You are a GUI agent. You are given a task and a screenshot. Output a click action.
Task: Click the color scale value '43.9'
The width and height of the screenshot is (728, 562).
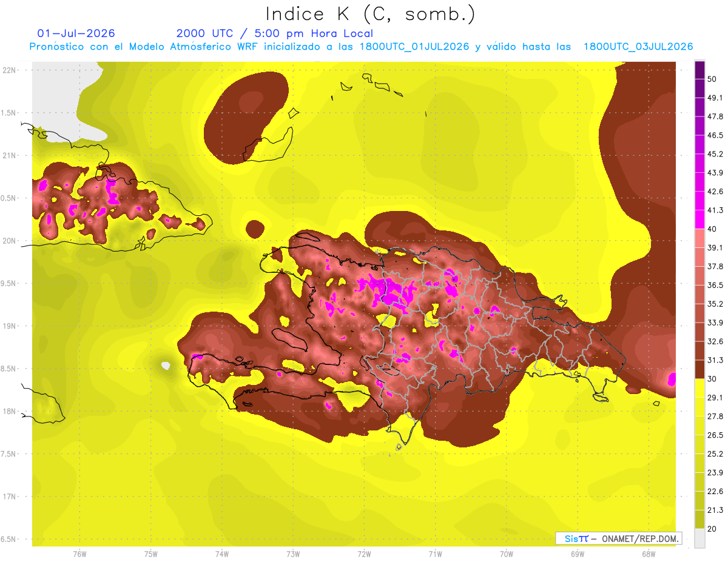[x=715, y=173]
